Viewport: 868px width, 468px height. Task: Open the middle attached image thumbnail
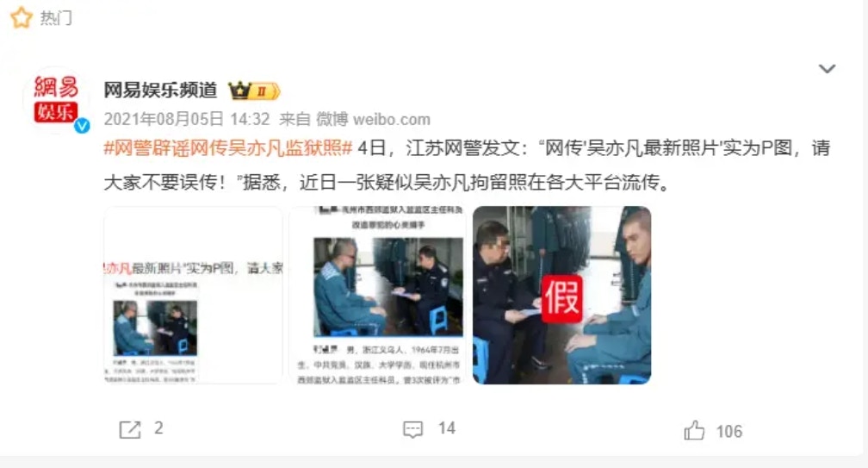point(377,296)
